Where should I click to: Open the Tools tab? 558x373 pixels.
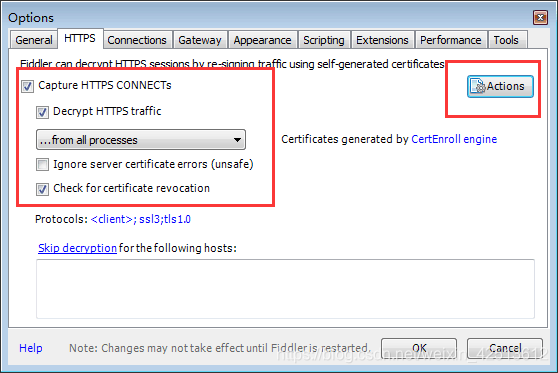pos(506,40)
